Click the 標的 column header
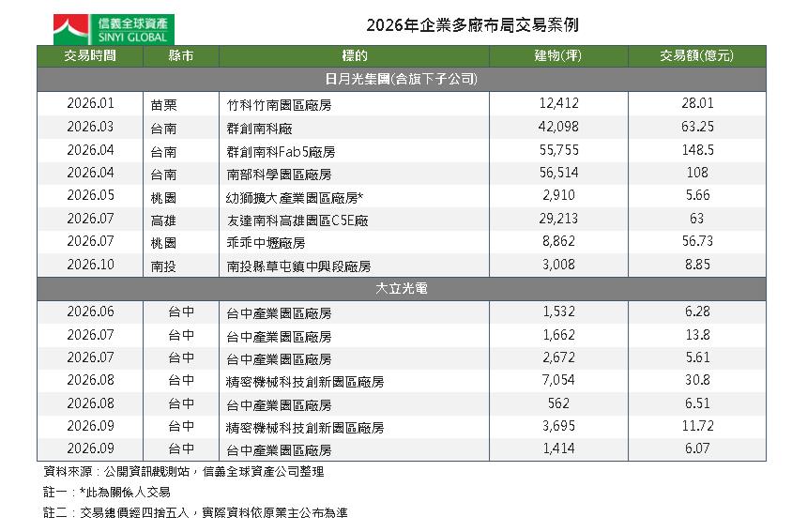This screenshot has height=532, width=807. 354,56
